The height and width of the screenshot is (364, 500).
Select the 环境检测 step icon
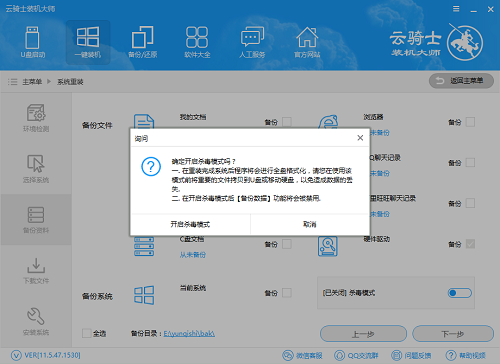[x=36, y=113]
